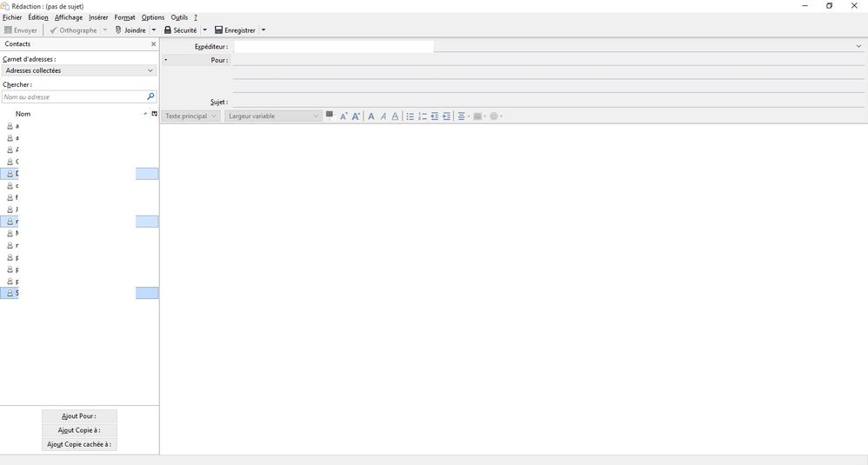Open the Pour recipient type dropdown
Screen dimensions: 868x465
[x=196, y=60]
